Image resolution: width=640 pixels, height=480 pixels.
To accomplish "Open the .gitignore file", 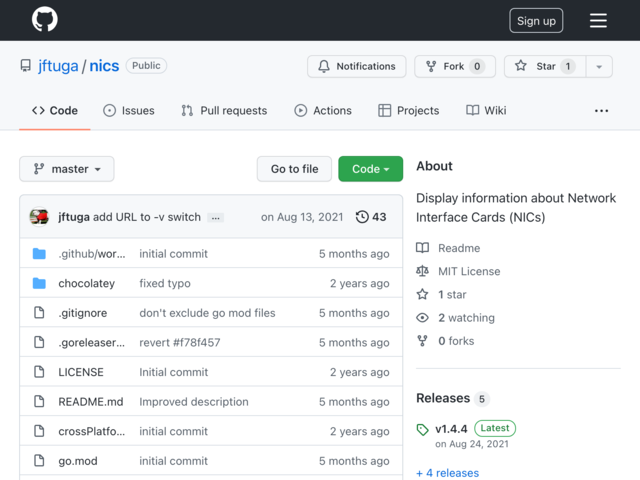I will tap(82, 313).
